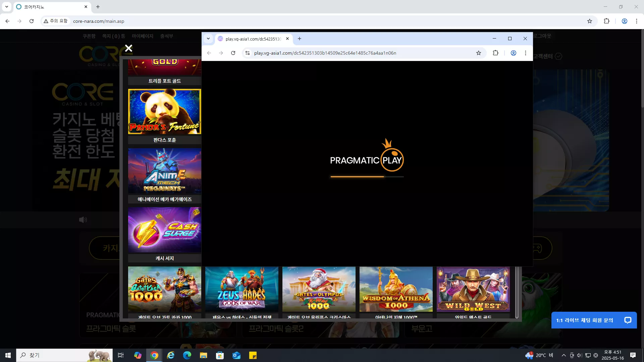
Task: Bookmark the core-nara.com page
Action: [x=590, y=21]
